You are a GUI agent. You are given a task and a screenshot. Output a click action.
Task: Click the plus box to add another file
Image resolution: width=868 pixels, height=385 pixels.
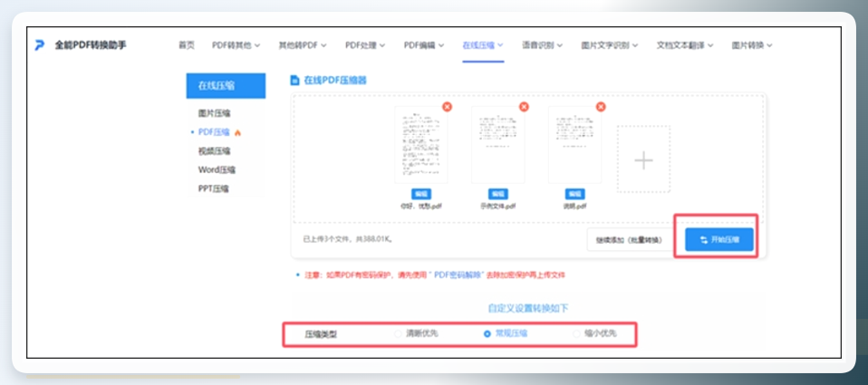click(644, 159)
